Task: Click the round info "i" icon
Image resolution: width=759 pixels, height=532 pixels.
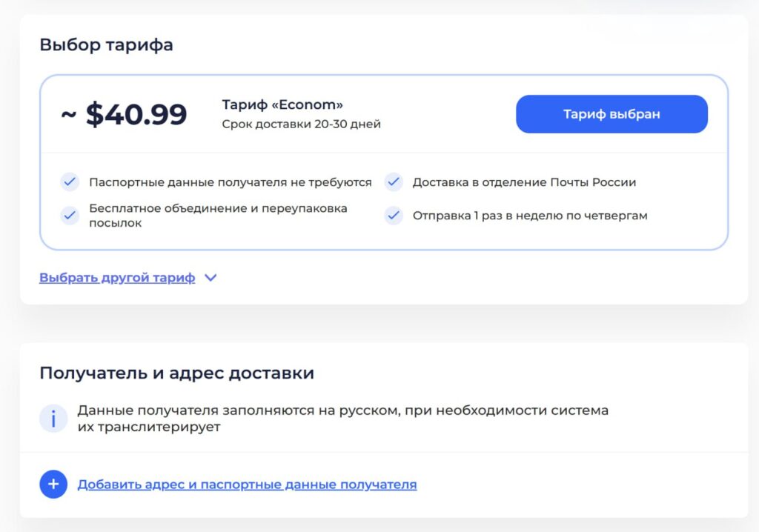Action: pos(53,418)
